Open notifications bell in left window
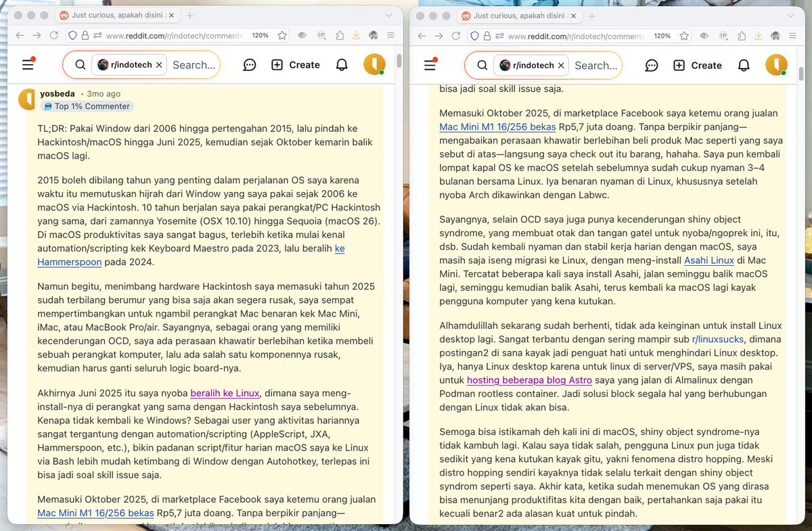The width and height of the screenshot is (812, 531). (342, 65)
